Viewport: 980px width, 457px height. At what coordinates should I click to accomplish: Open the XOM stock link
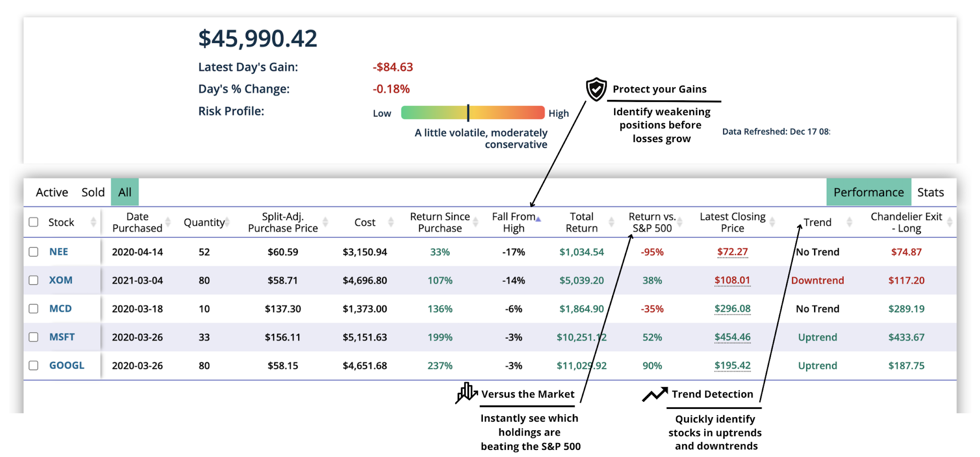tap(61, 281)
